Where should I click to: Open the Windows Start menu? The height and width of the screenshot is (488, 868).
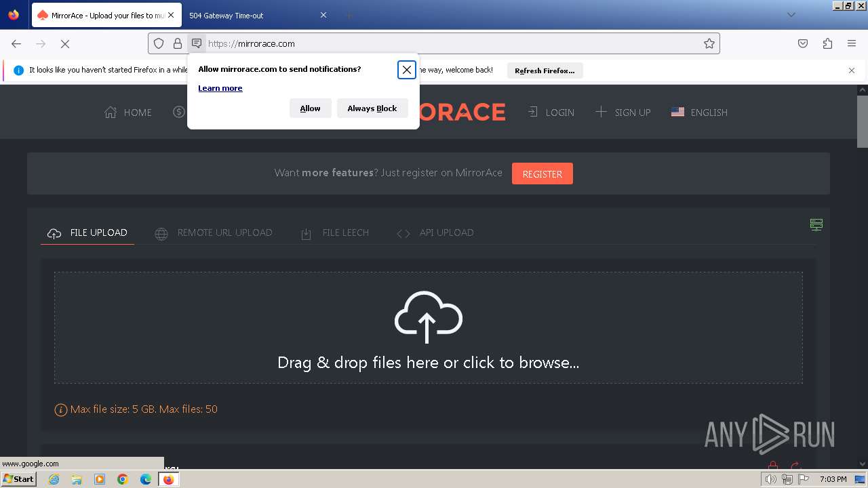coord(18,479)
